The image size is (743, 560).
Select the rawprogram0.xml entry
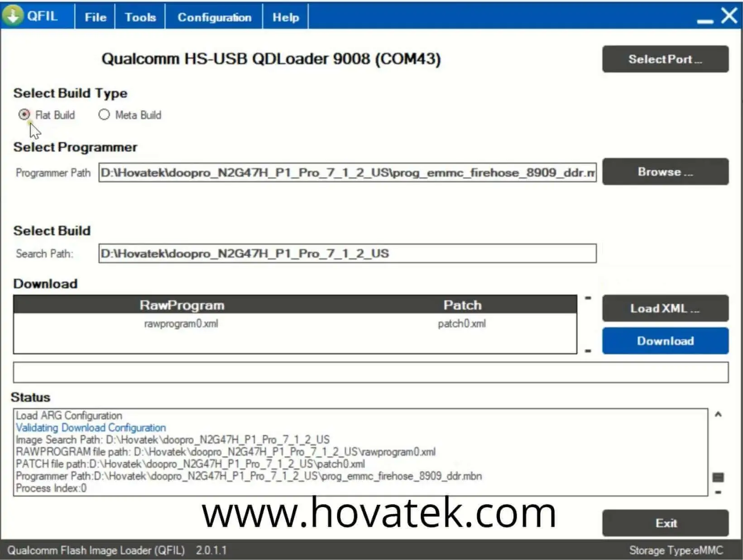181,324
